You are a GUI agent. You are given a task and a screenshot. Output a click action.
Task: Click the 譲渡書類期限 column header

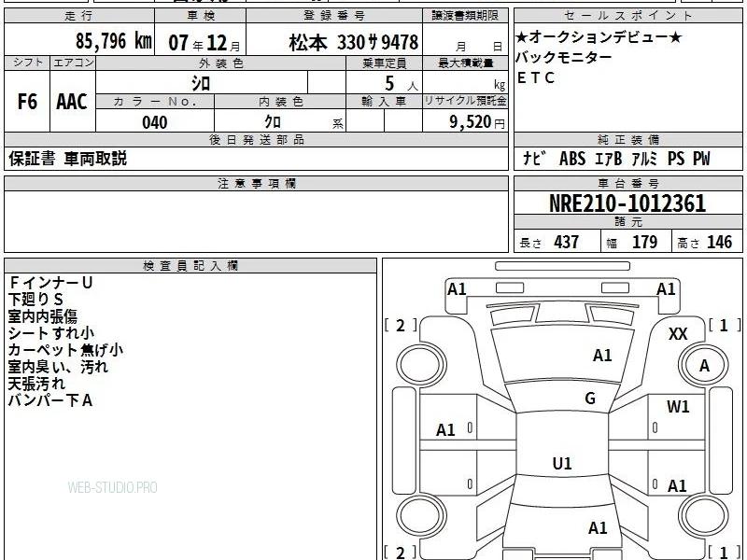click(465, 16)
